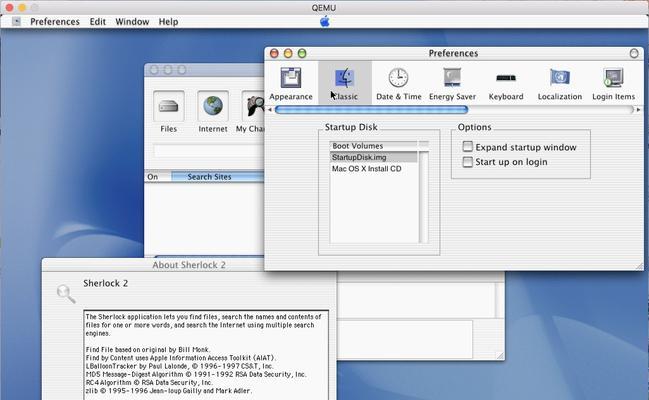Close the QEMU window
The image size is (649, 400).
[9, 7]
